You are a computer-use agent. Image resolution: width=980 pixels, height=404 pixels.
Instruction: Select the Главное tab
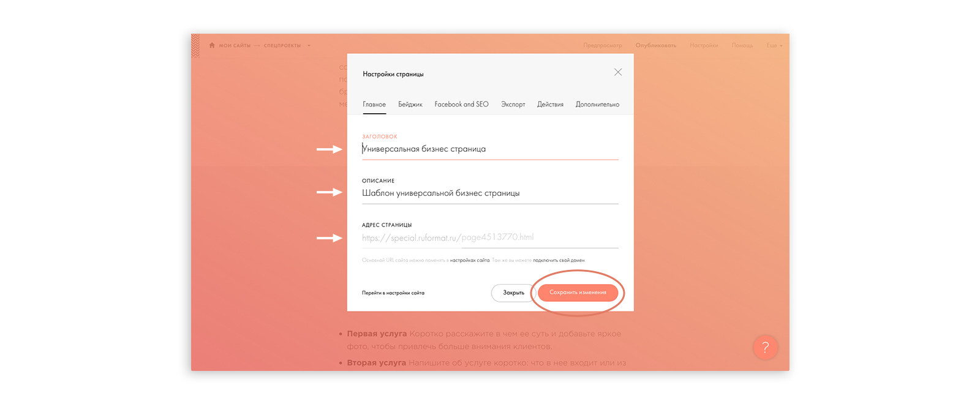(x=374, y=105)
